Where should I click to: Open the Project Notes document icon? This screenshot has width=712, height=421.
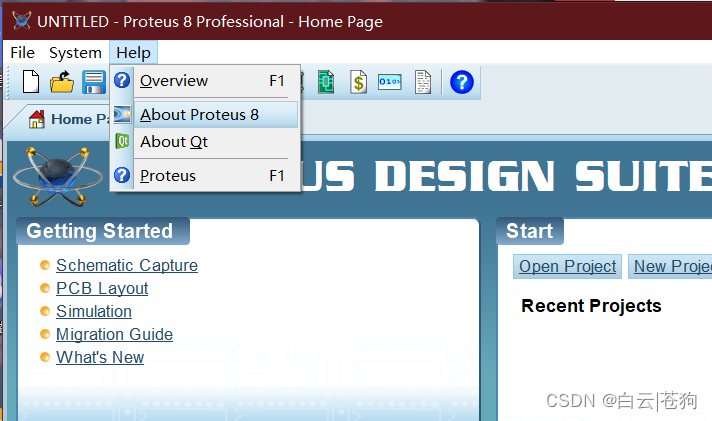(x=423, y=82)
